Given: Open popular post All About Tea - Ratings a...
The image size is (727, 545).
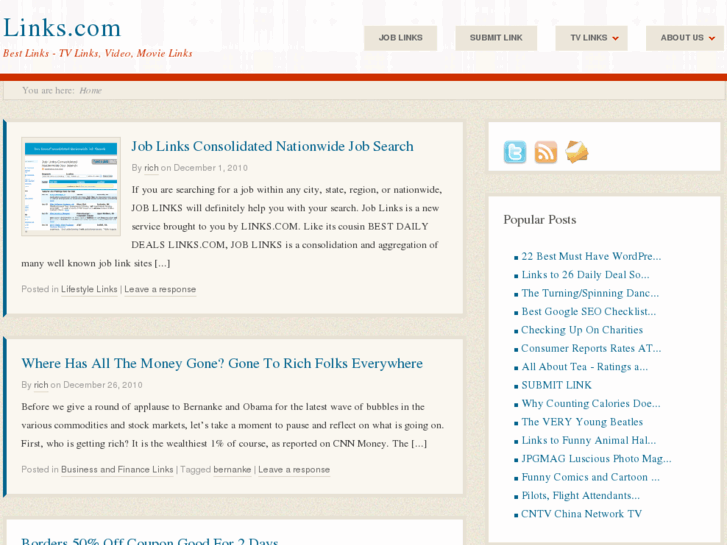Looking at the screenshot, I should coord(585,367).
